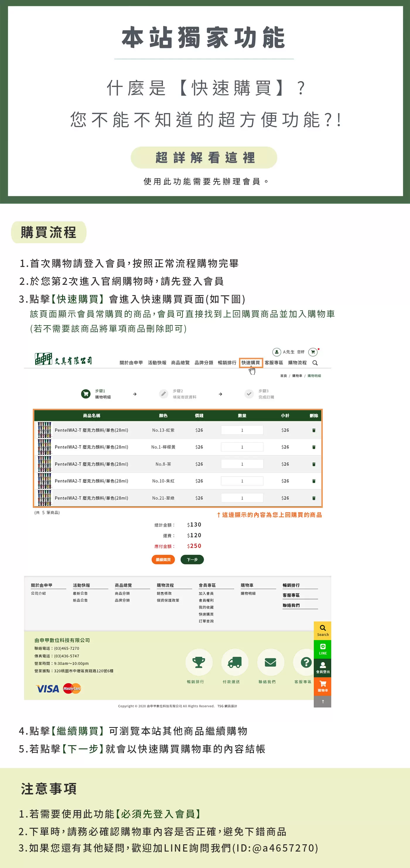Click the member profile icon beside A先生
Image resolution: width=410 pixels, height=868 pixels.
coord(276,352)
